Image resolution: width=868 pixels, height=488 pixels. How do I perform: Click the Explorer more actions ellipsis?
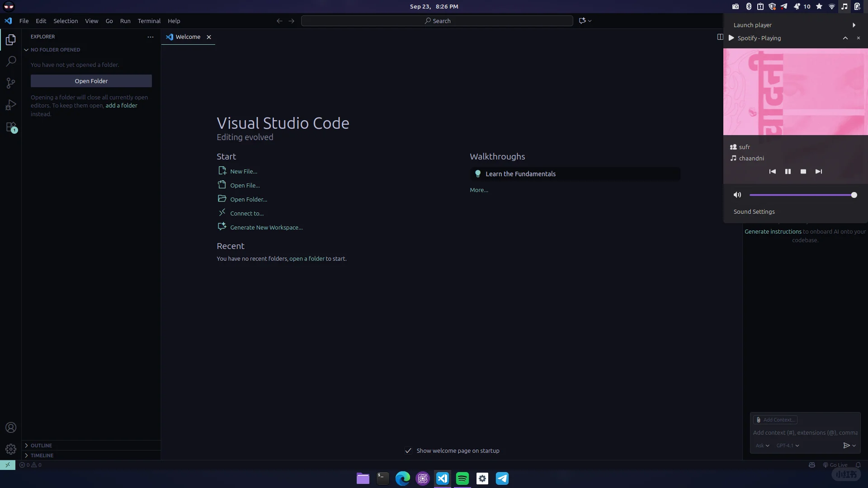click(x=151, y=37)
